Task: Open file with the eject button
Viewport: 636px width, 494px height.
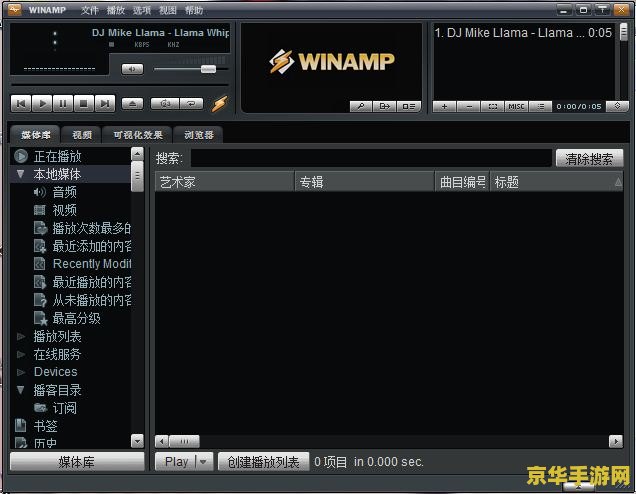Action: pyautogui.click(x=133, y=104)
